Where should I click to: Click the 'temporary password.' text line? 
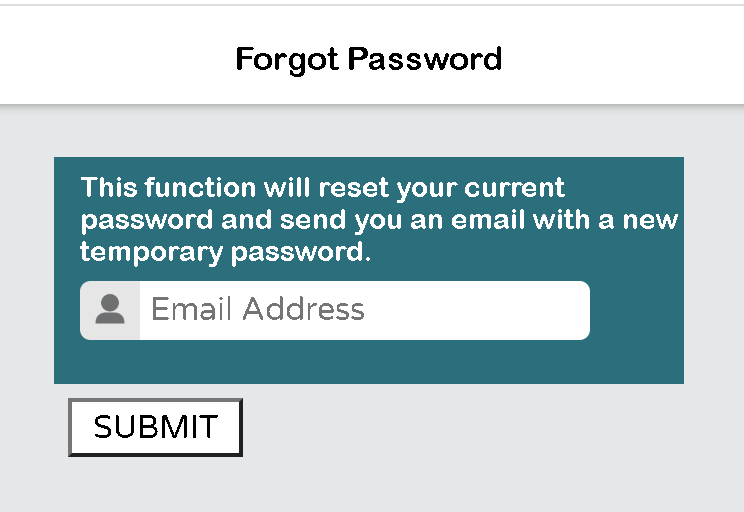click(x=225, y=251)
